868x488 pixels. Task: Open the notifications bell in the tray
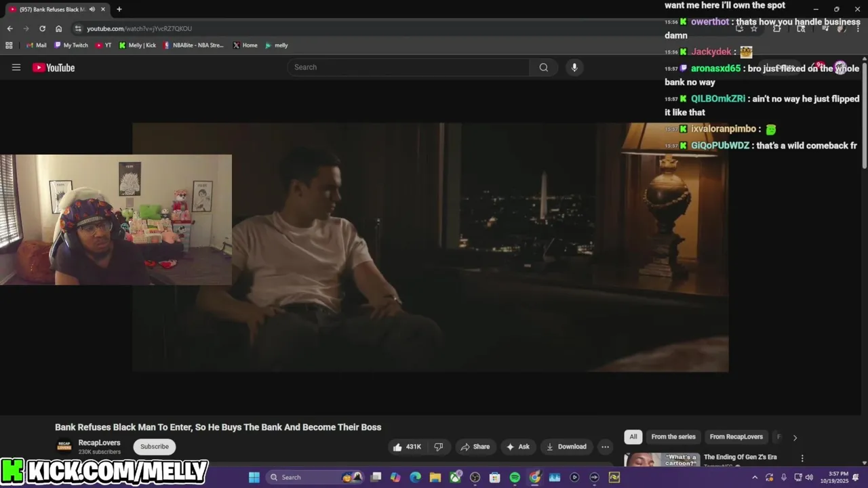click(x=856, y=477)
